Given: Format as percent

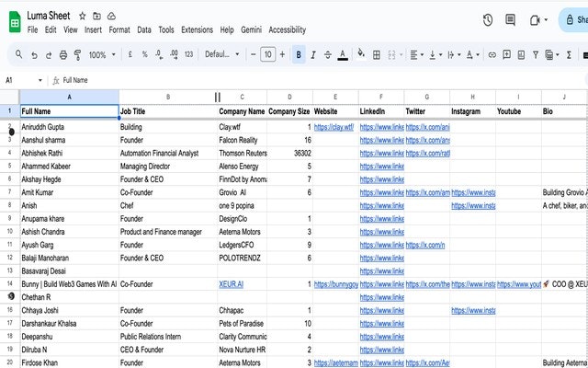Looking at the screenshot, I should click(145, 54).
